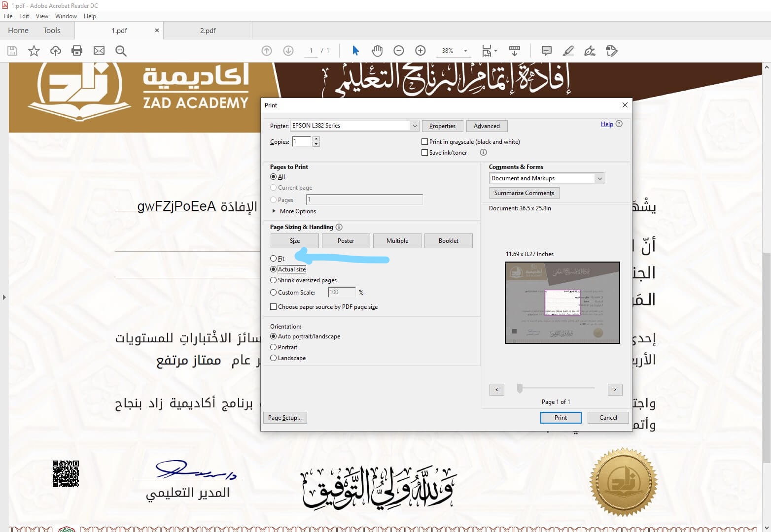Select the Hand pan tool
This screenshot has height=532, width=771.
377,51
